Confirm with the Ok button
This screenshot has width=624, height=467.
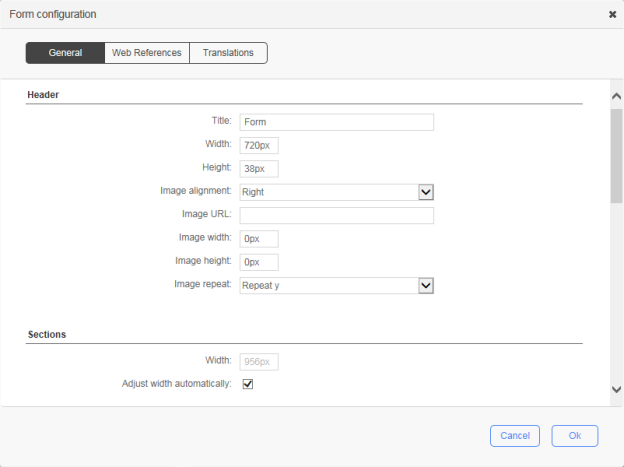(x=574, y=436)
